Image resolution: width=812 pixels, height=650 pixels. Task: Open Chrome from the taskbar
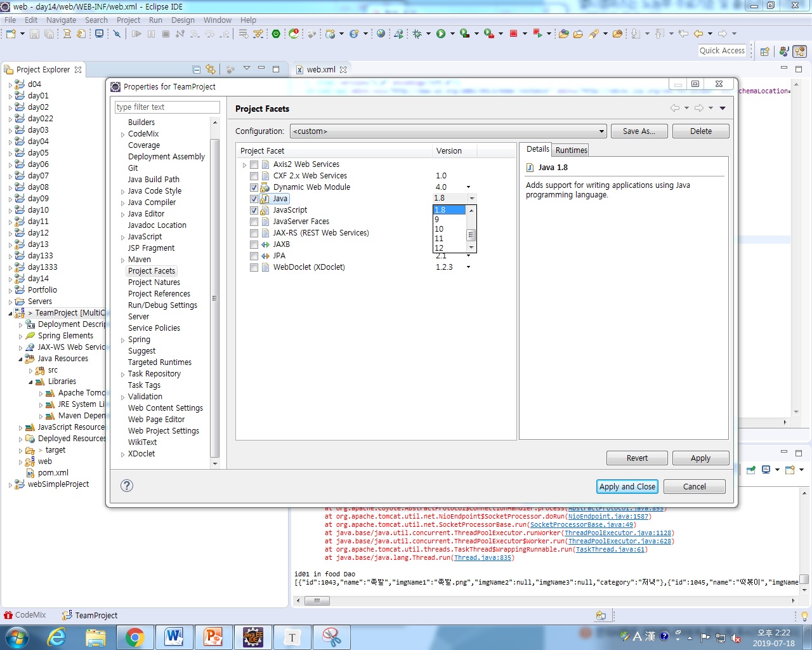(134, 637)
